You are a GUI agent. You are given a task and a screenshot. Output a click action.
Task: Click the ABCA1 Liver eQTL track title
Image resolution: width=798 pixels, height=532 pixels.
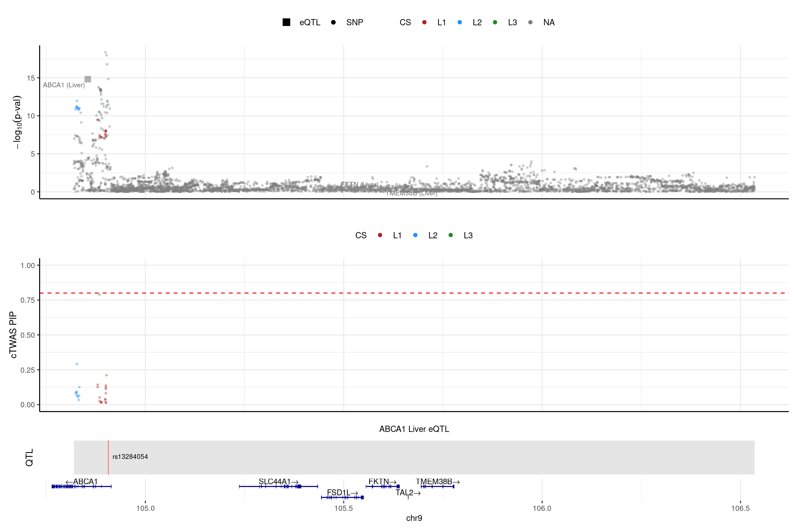click(x=414, y=429)
